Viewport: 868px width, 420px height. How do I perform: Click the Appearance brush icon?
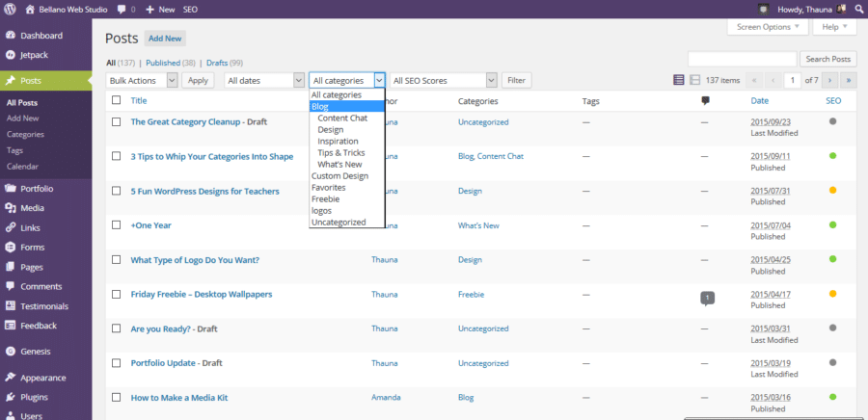(x=10, y=378)
